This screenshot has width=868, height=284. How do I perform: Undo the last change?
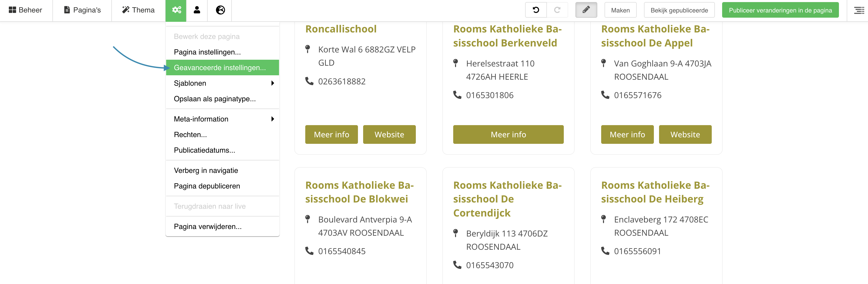[x=535, y=10]
